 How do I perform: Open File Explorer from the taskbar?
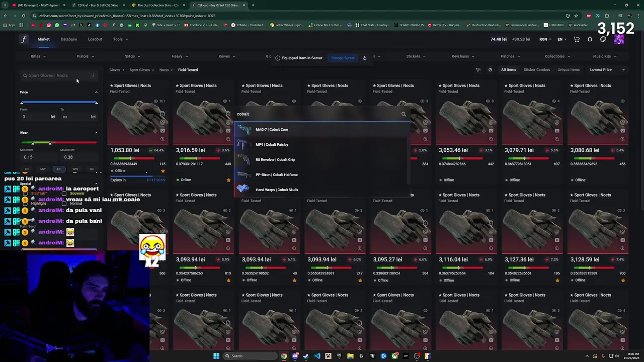point(350,356)
